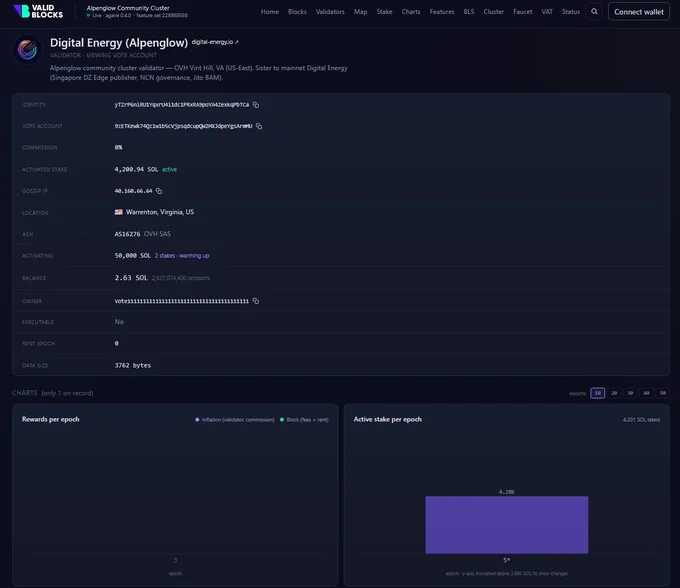Click the Active stake per epoch title
The height and width of the screenshot is (588, 680).
click(388, 419)
